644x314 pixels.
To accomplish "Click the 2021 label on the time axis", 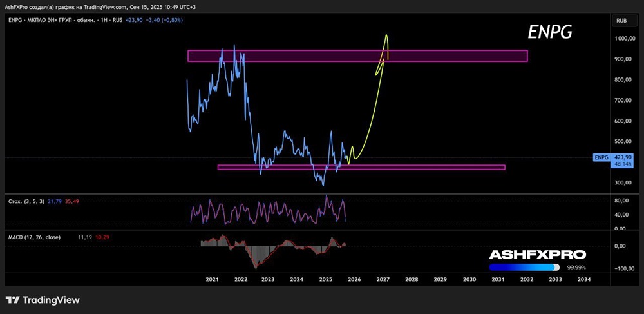I will pyautogui.click(x=211, y=279).
